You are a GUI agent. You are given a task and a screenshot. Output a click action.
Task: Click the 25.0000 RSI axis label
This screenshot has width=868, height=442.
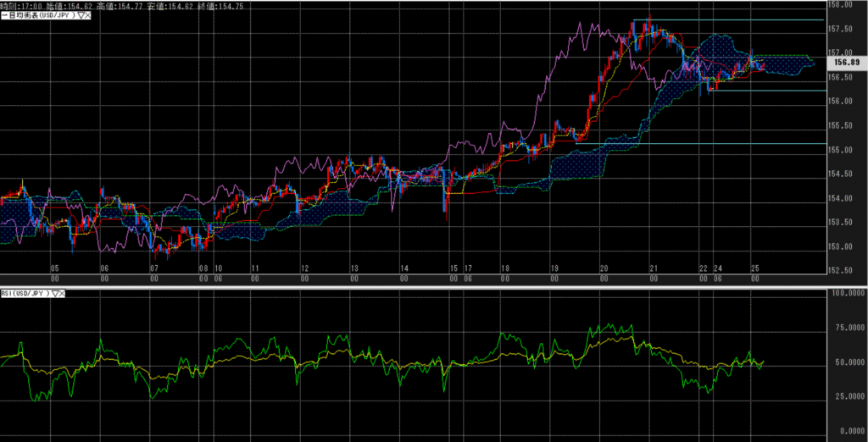click(x=845, y=396)
